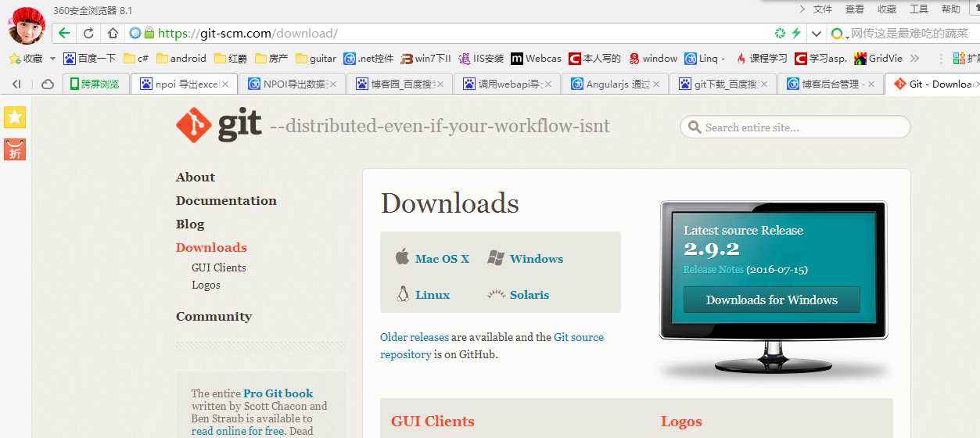Viewport: 980px width, 438px height.
Task: Open the Blog sidebar link
Action: pyautogui.click(x=190, y=224)
